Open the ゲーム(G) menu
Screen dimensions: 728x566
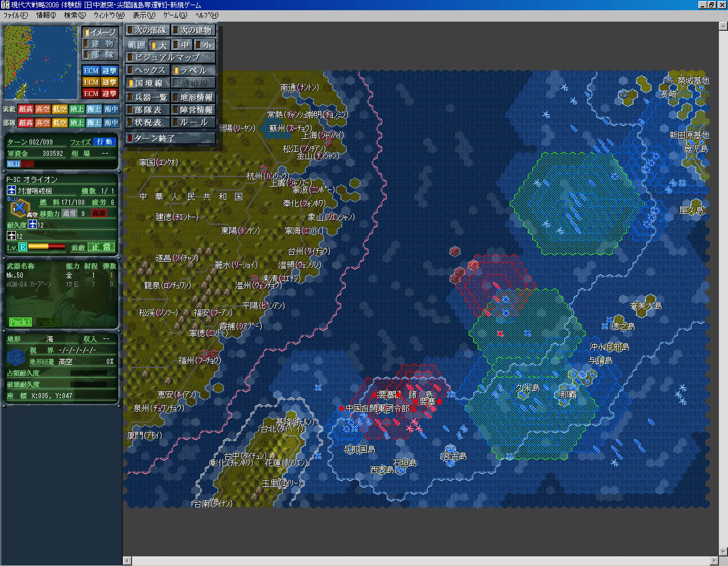175,15
